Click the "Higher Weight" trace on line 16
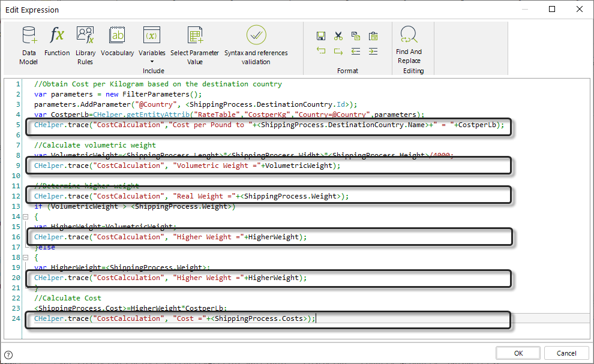The image size is (594, 364). click(x=170, y=237)
